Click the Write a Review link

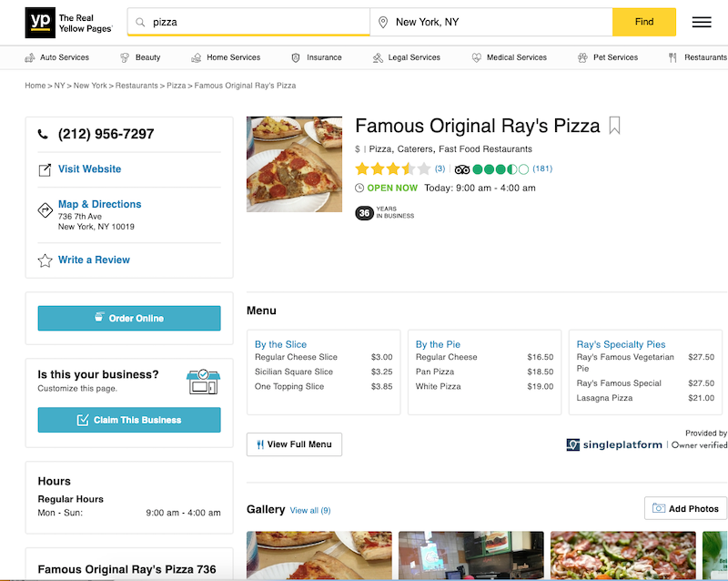(x=95, y=260)
